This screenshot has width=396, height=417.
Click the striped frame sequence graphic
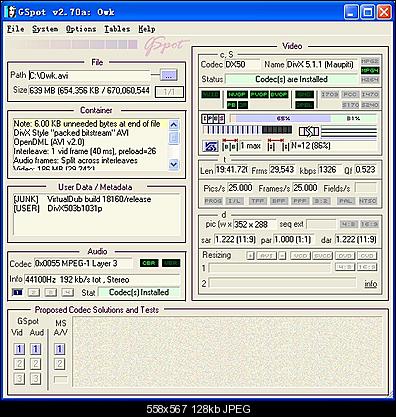(x=247, y=130)
